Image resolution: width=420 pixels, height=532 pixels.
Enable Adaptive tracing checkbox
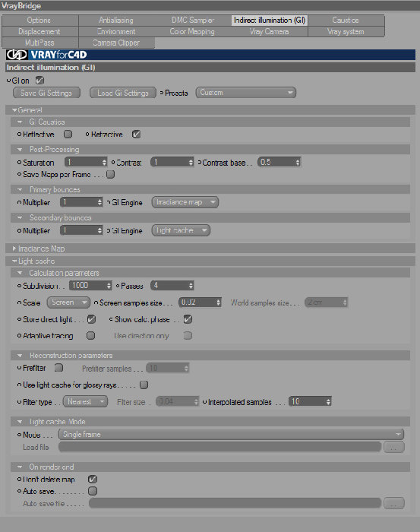pos(90,336)
